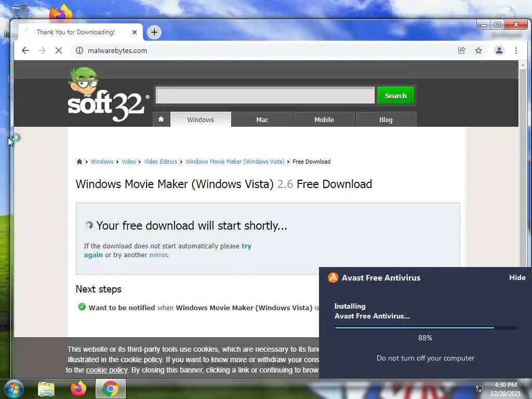Bookmark this page with the star icon

pos(478,50)
